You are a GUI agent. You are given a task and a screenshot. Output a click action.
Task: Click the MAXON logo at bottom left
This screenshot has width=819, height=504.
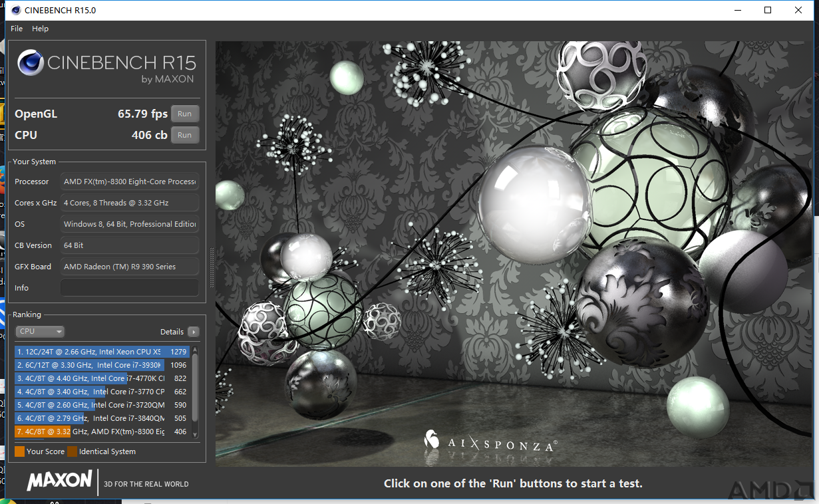click(59, 481)
